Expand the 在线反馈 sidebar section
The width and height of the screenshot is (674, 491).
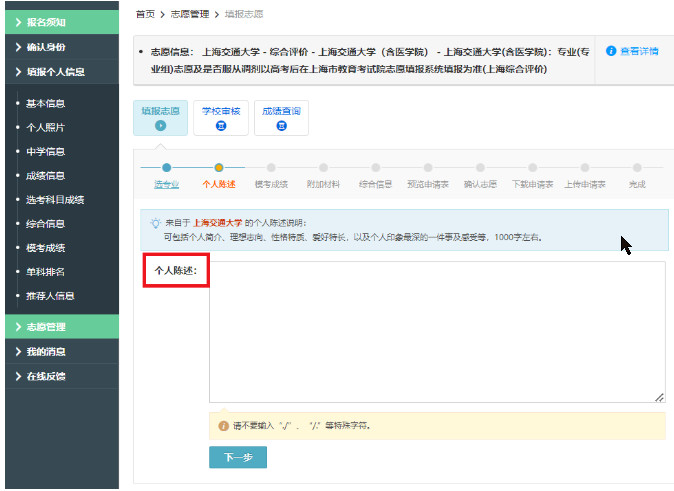[62, 377]
